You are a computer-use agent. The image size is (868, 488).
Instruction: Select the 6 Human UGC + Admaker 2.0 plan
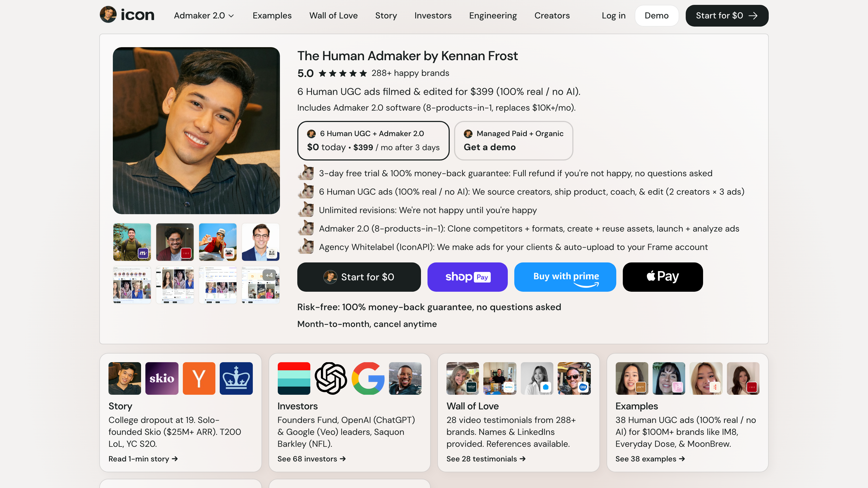[373, 140]
